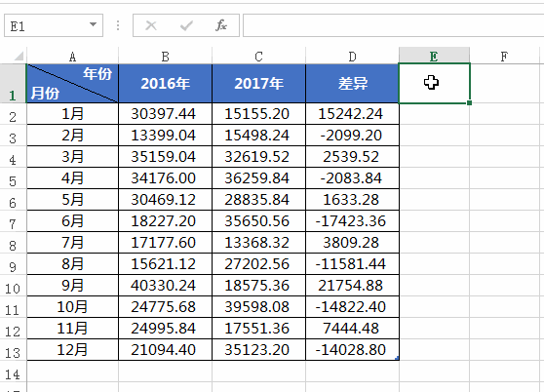Select column B header
This screenshot has width=544, height=392.
click(165, 57)
